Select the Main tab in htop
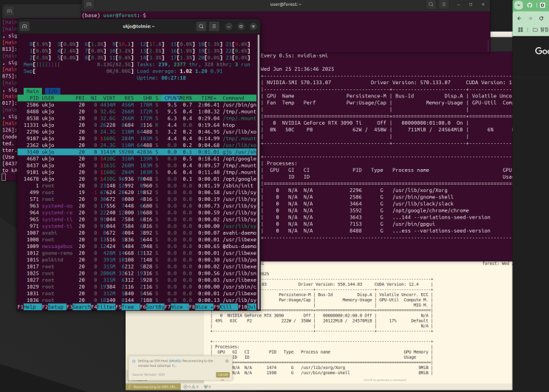Screen dimensions: 549x392 point(33,91)
